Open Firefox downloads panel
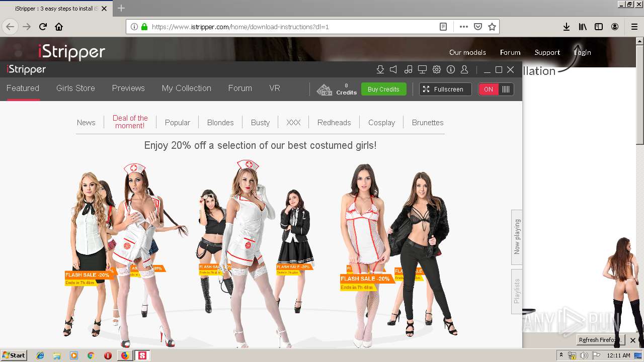This screenshot has height=362, width=644. [x=567, y=27]
